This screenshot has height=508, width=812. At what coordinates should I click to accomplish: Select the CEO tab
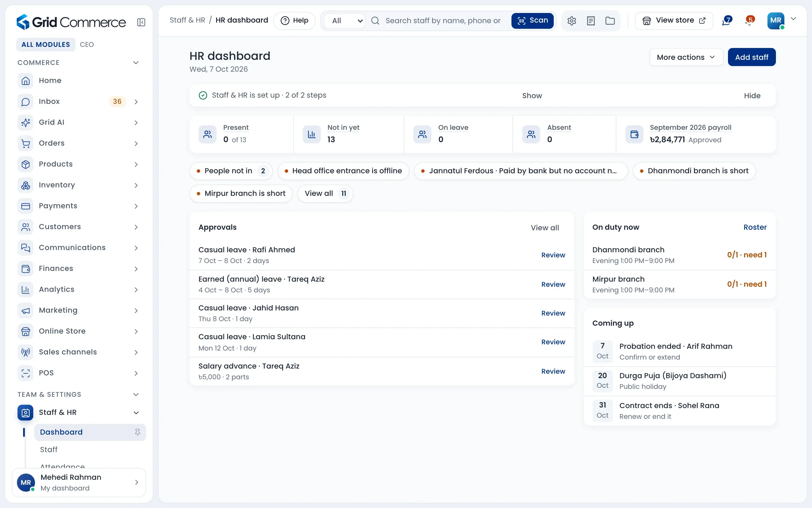(87, 45)
